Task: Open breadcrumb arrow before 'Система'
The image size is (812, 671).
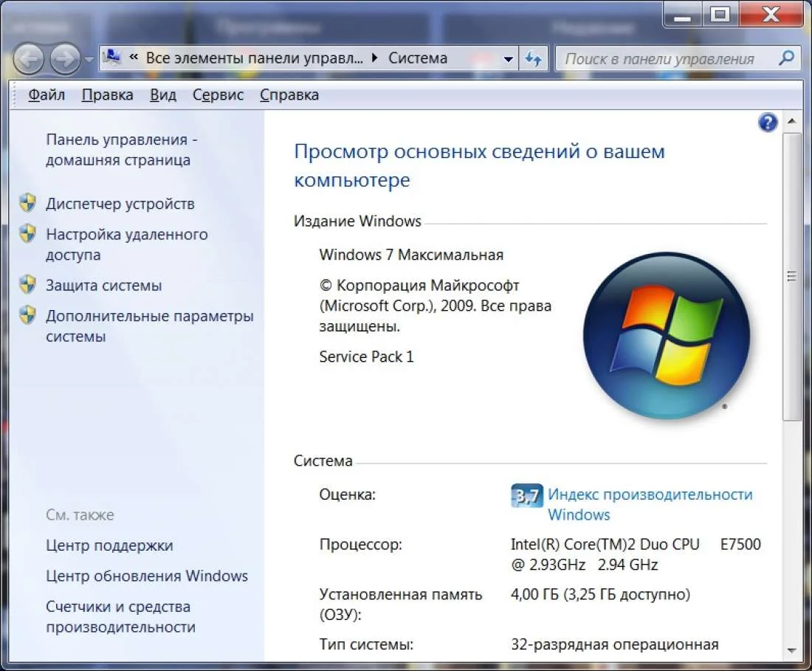Action: click(375, 58)
